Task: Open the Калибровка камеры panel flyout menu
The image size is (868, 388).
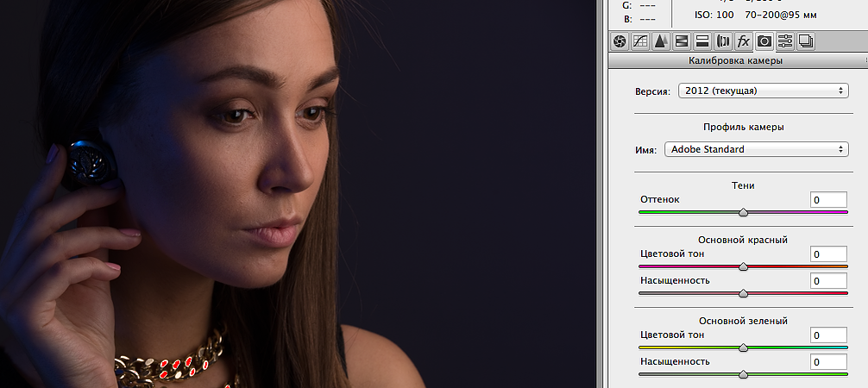Action: 865,60
